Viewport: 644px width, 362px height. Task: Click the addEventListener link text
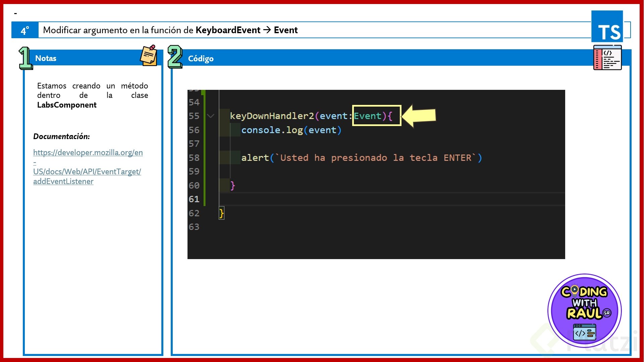click(x=63, y=181)
